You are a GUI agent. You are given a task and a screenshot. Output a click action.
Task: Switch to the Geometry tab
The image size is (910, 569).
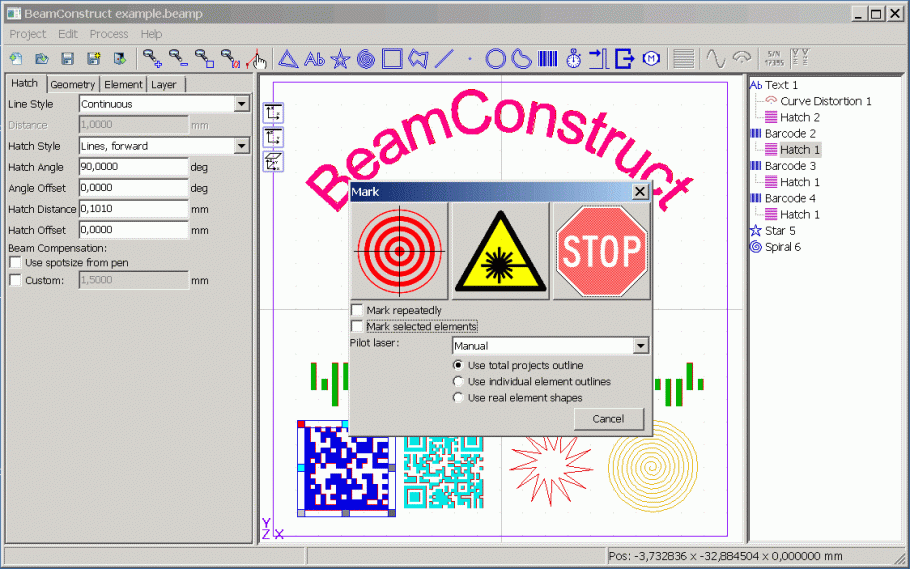73,84
